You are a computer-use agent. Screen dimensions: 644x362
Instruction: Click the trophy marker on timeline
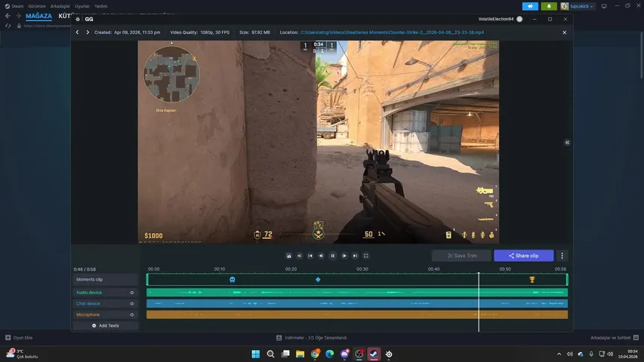point(532,280)
